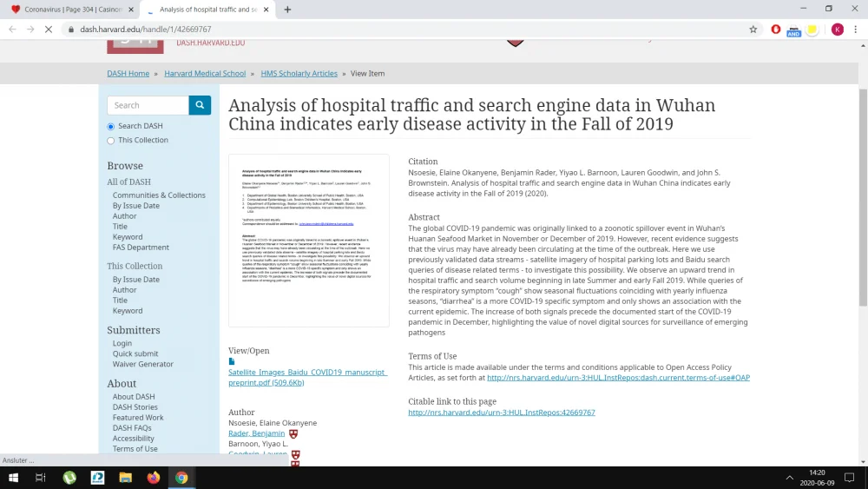Open Terms of Use sidebar link
Screen dimensions: 868x489
[135, 448]
